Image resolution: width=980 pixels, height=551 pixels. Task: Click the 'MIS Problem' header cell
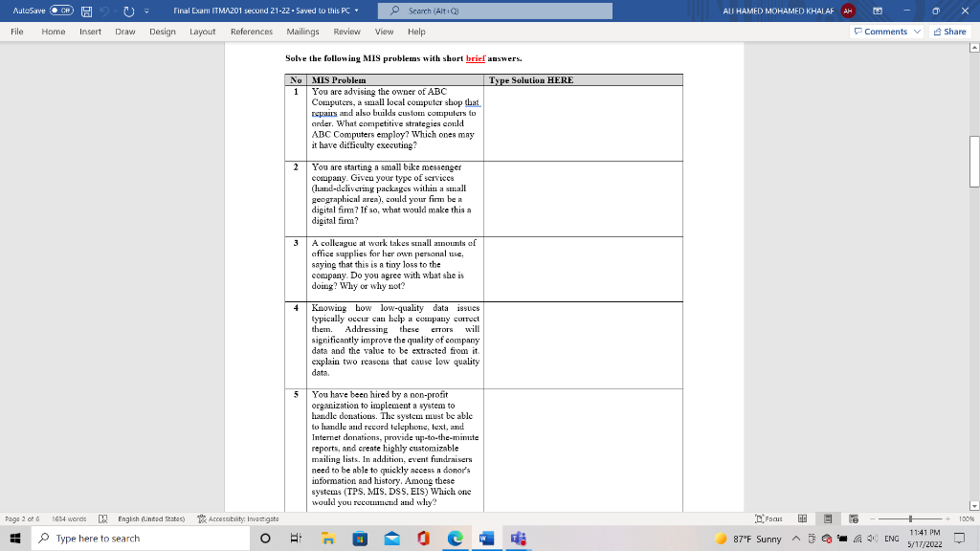(x=395, y=80)
